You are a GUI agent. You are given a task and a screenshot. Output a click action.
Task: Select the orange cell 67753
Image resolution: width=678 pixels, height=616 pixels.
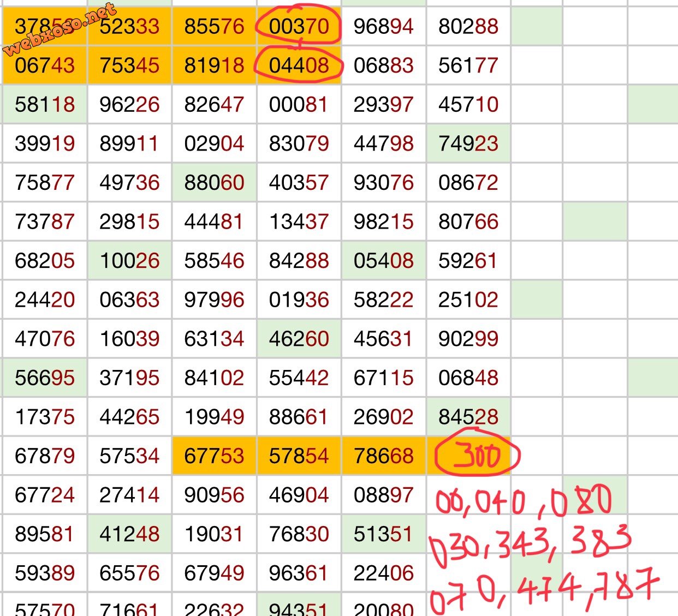coord(215,456)
